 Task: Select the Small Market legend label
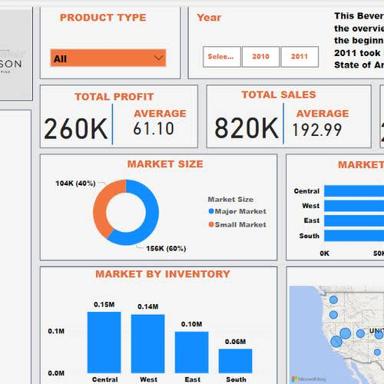tap(240, 225)
